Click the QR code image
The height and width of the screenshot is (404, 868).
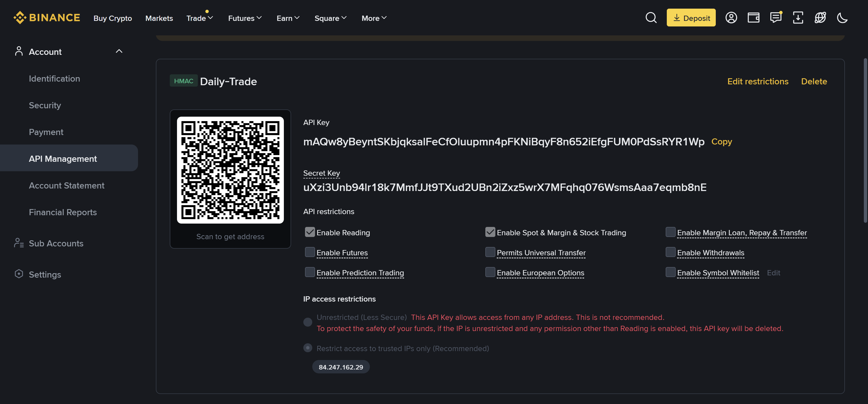[230, 170]
